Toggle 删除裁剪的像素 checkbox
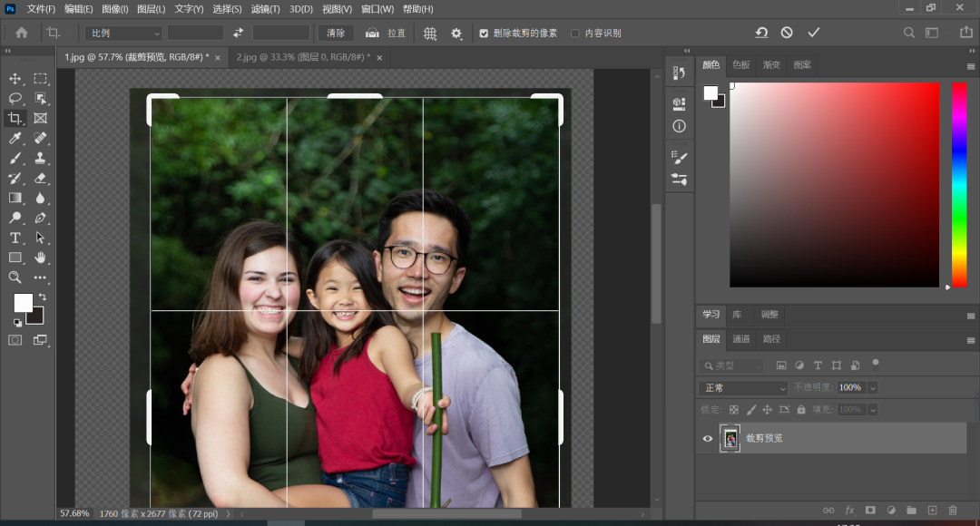The width and height of the screenshot is (980, 526). (x=484, y=34)
